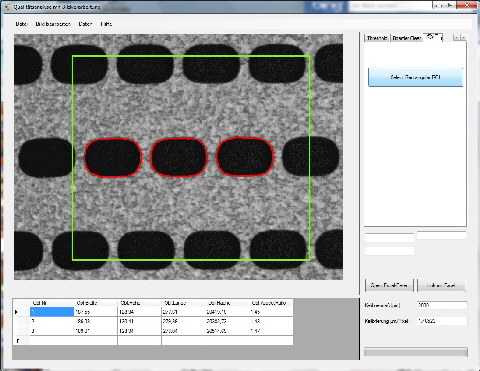Click the Cell AspectRatio column header
The image size is (480, 371).
(x=271, y=303)
